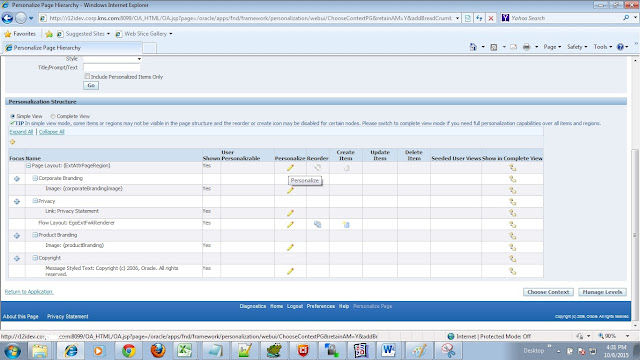Click Print icon in IE command bar
This screenshot has height=360, width=640.
(527, 47)
